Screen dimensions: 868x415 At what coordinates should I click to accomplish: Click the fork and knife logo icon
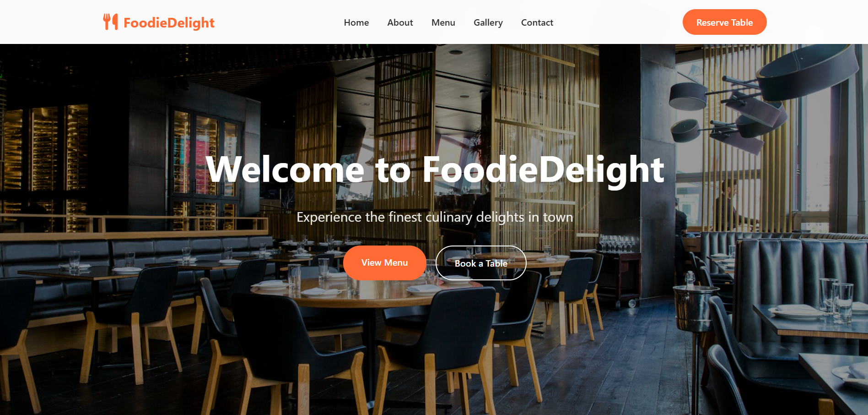coord(110,22)
